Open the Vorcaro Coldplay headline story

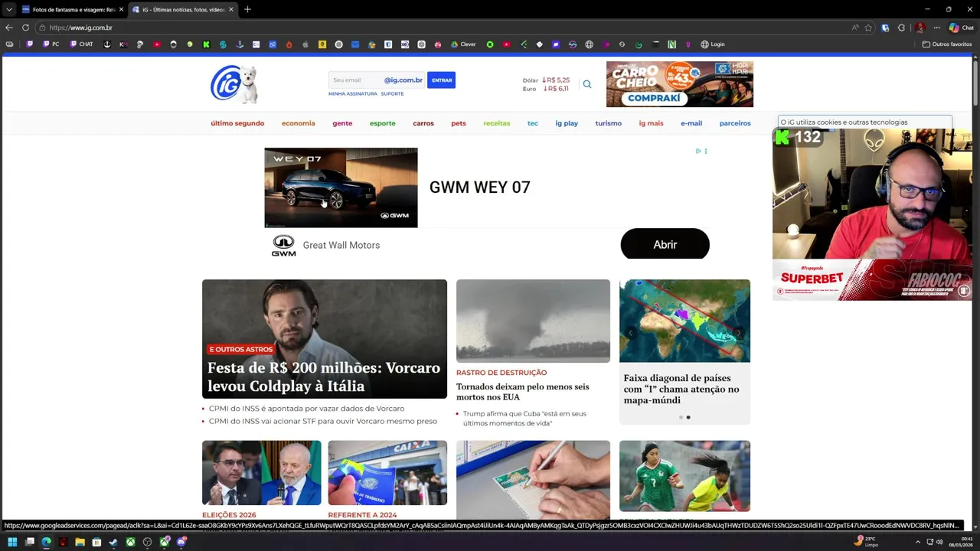324,377
